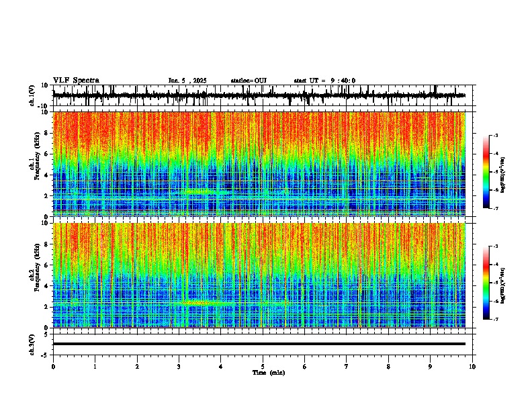Image resolution: width=532 pixels, height=411 pixels.
Task: Click the ch.2 colorbar log(PSD) units label
Action: point(502,285)
